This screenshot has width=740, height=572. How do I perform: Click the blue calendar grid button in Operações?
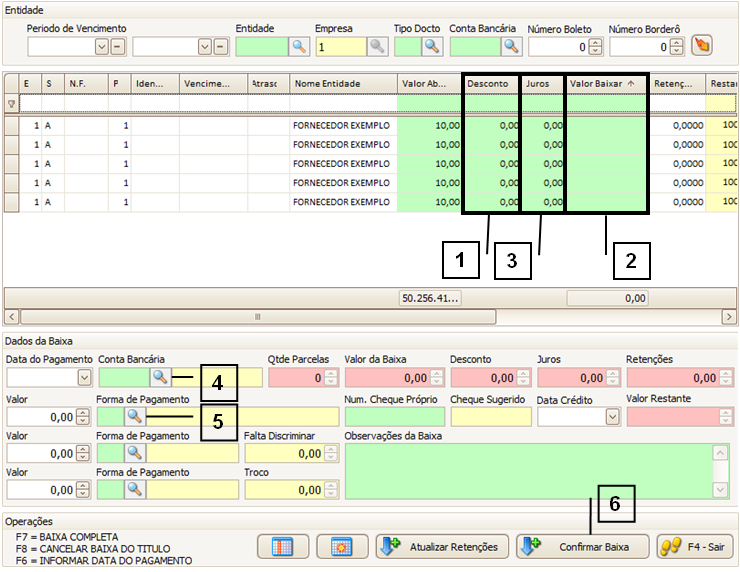coord(282,546)
